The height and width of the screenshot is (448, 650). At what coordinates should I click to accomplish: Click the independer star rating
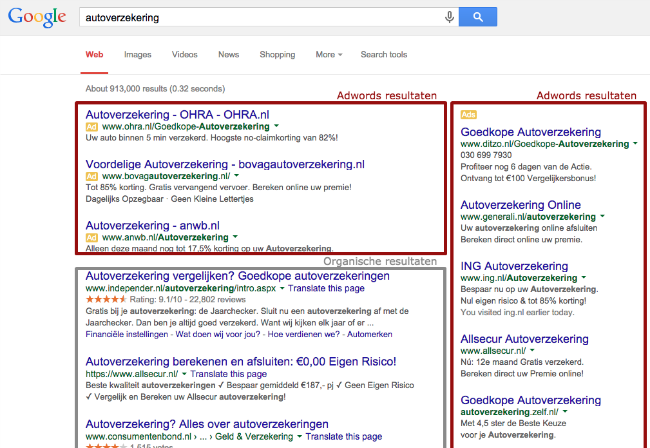pyautogui.click(x=106, y=299)
